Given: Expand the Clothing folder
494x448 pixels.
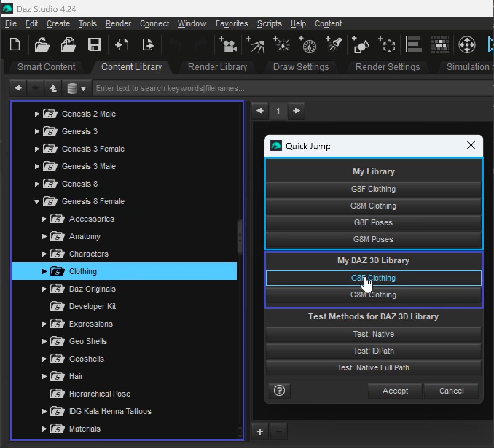Looking at the screenshot, I should tap(44, 271).
